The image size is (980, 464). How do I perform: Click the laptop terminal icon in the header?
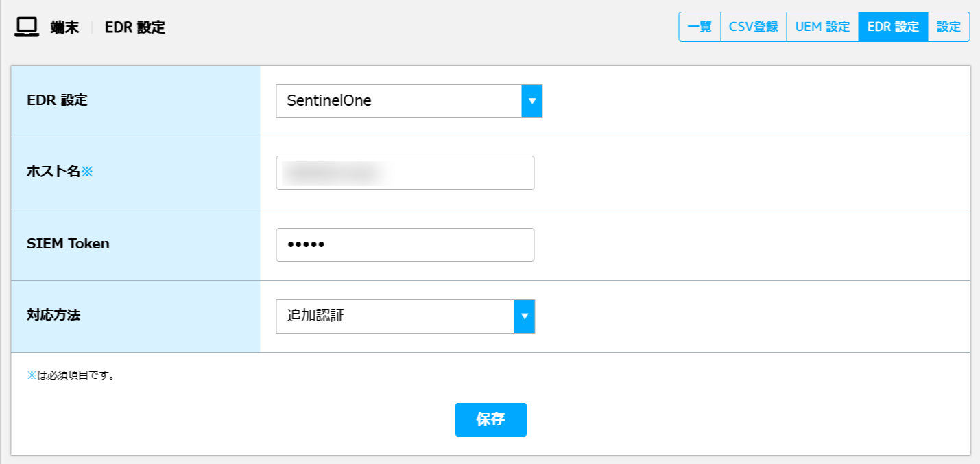point(27,27)
